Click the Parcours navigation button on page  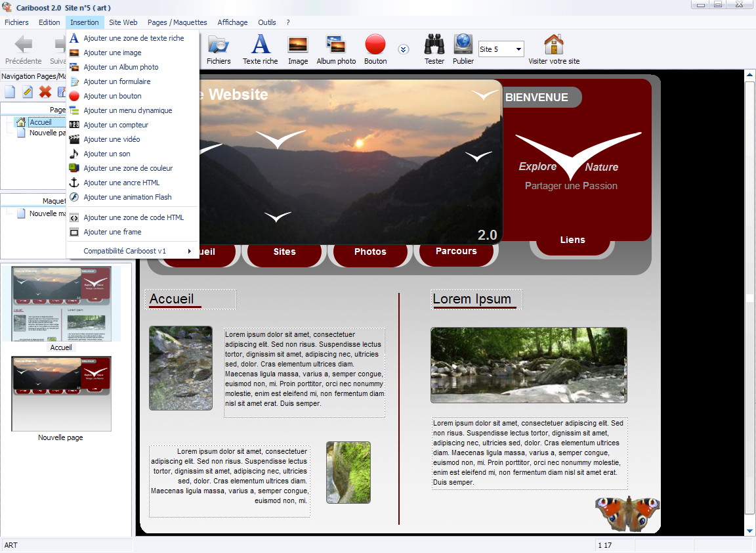[456, 251]
